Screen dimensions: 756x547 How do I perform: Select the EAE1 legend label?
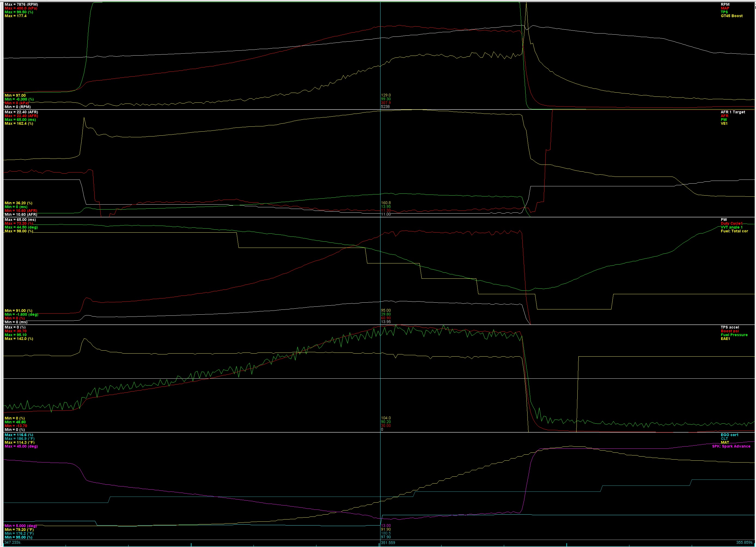[x=725, y=339]
